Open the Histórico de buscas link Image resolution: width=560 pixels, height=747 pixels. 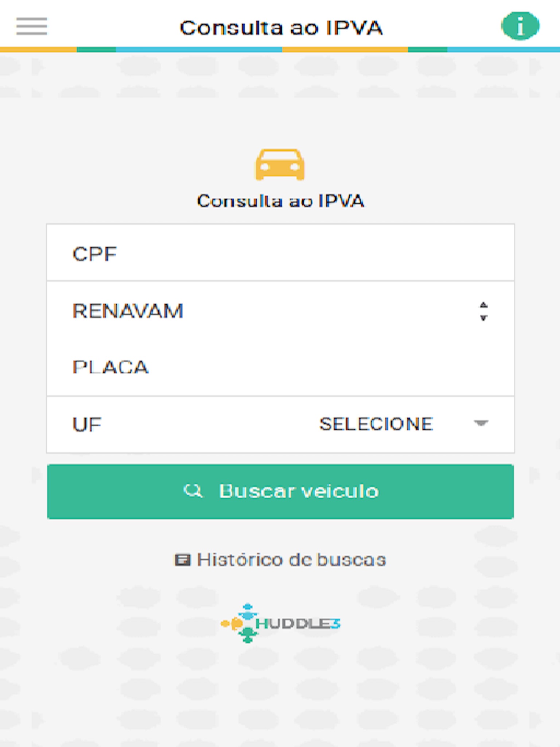tap(291, 560)
